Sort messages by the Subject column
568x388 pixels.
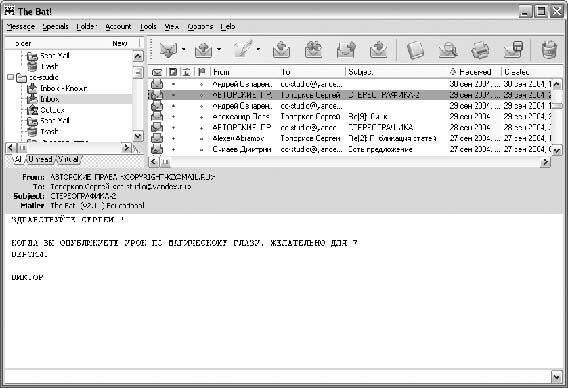[x=397, y=72]
